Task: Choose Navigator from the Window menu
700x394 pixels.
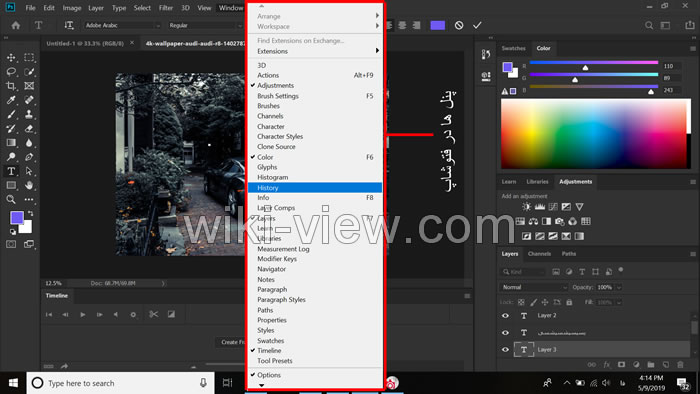Action: (315, 269)
